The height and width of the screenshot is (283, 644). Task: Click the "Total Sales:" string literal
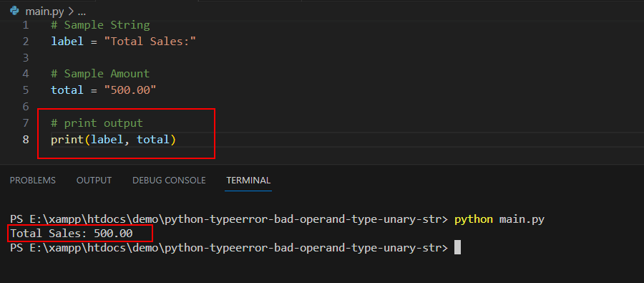pyautogui.click(x=150, y=41)
